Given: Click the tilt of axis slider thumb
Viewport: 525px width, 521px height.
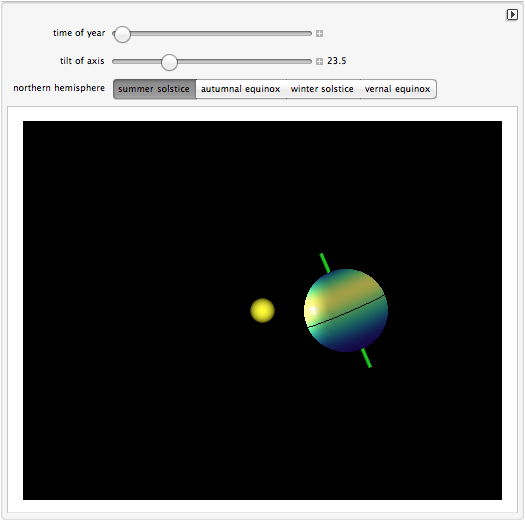Looking at the screenshot, I should [x=169, y=62].
